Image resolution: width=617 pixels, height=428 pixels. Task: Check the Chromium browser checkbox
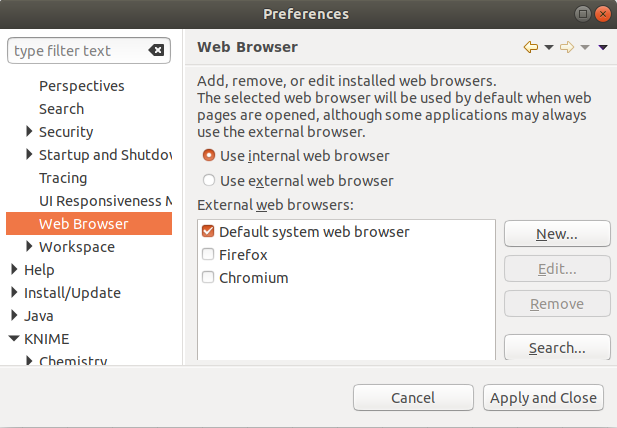(x=208, y=277)
